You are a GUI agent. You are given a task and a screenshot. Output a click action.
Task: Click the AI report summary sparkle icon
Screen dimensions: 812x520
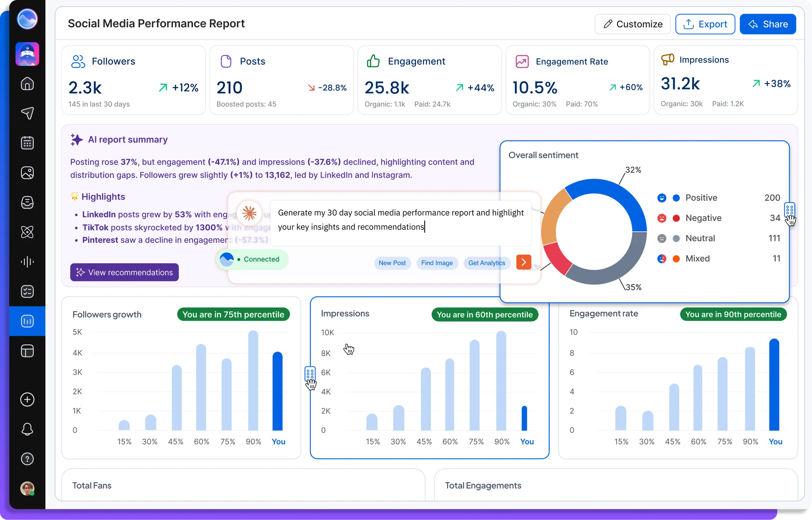[77, 139]
